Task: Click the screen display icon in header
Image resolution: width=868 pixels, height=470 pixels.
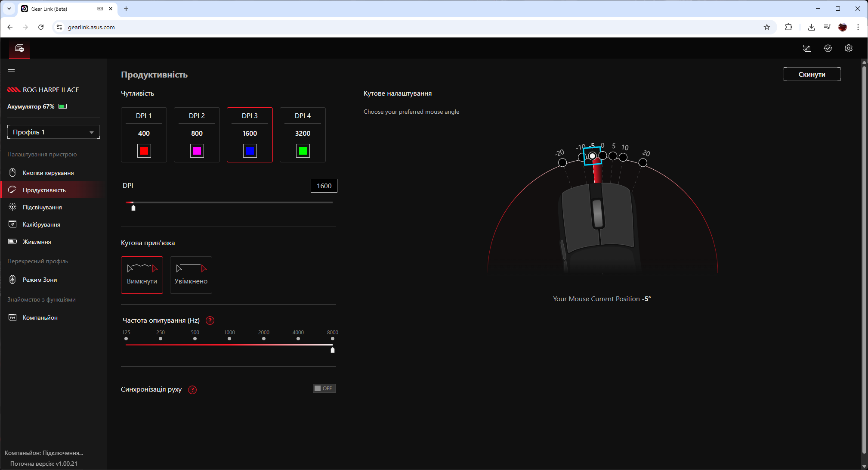Action: pos(807,48)
